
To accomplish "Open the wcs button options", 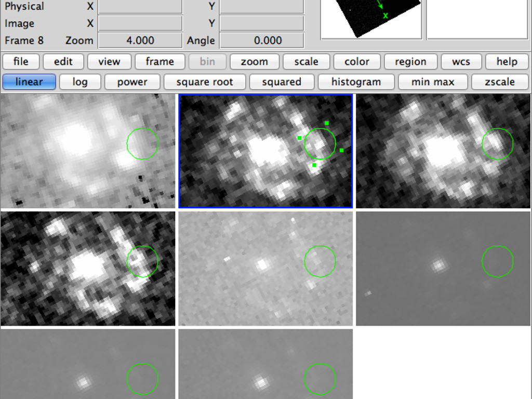I will (461, 62).
